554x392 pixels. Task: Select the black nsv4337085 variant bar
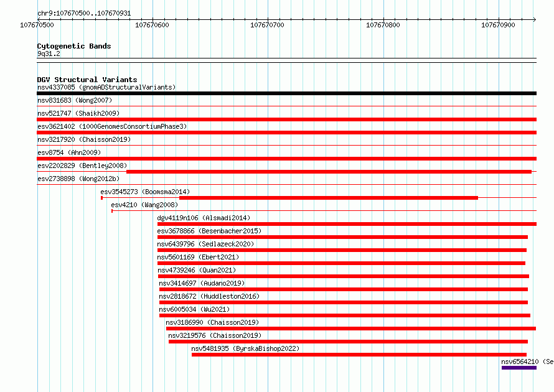[x=286, y=93]
